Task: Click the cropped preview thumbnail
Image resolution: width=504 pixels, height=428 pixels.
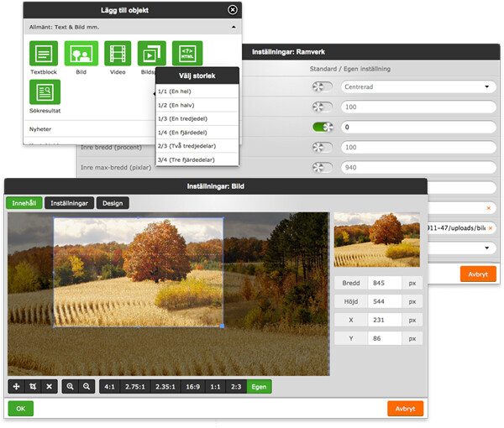Action: (376, 239)
